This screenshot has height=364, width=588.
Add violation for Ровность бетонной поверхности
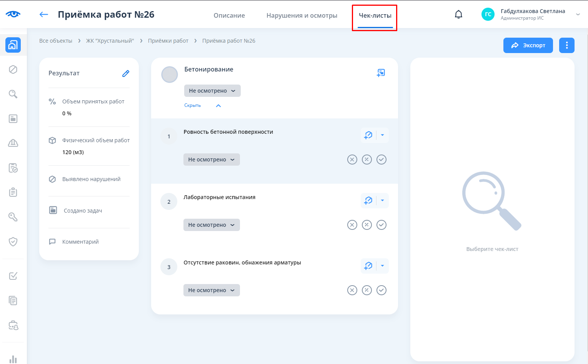368,135
